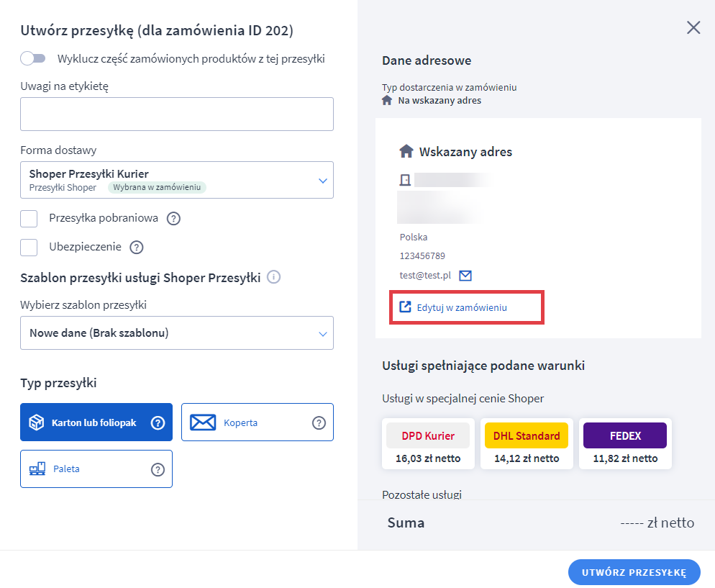Pick the DPD Kurier service card
This screenshot has height=588, width=715.
point(428,443)
